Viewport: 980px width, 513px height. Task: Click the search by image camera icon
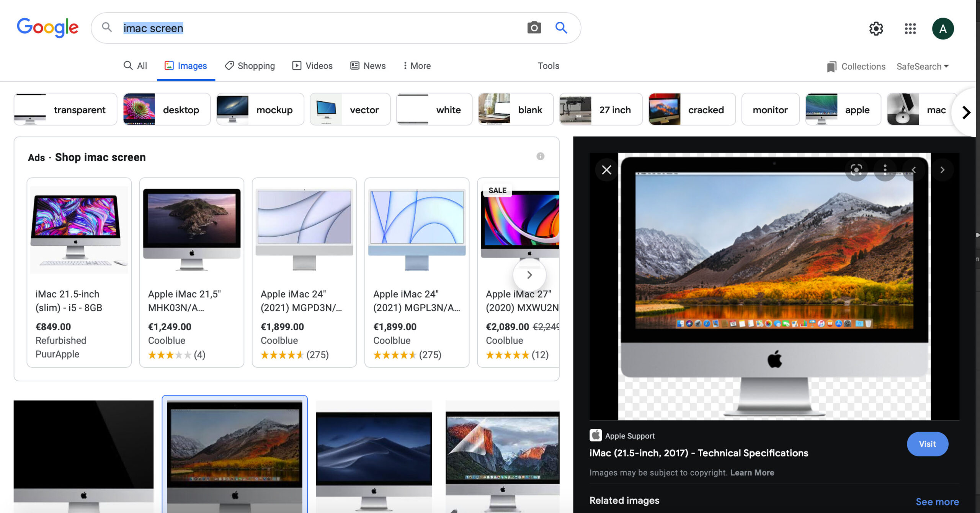tap(534, 28)
